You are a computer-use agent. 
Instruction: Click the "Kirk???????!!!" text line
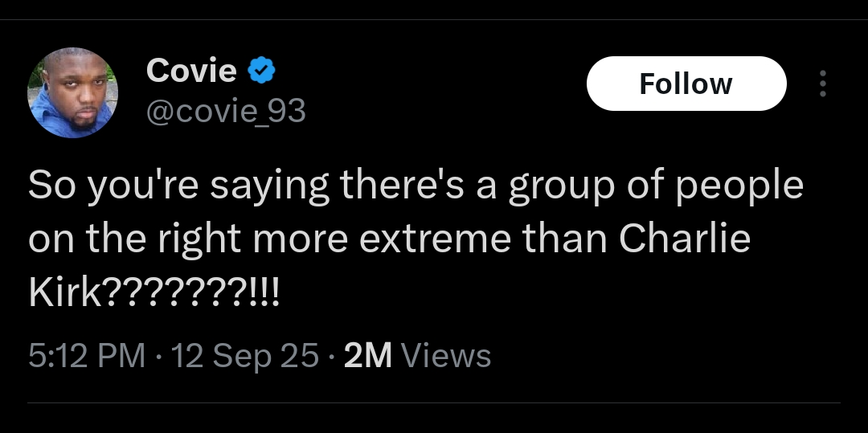154,292
